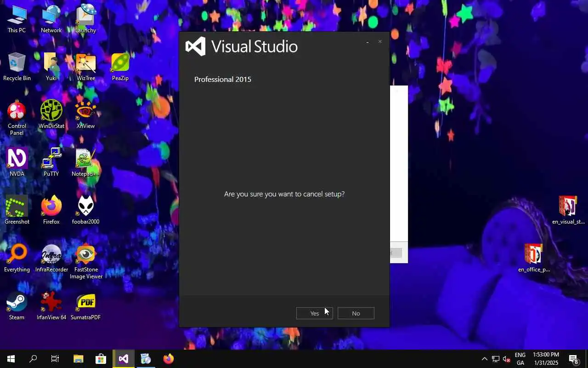Launch the SumatraPDF shortcut
588x368 pixels.
pyautogui.click(x=86, y=306)
